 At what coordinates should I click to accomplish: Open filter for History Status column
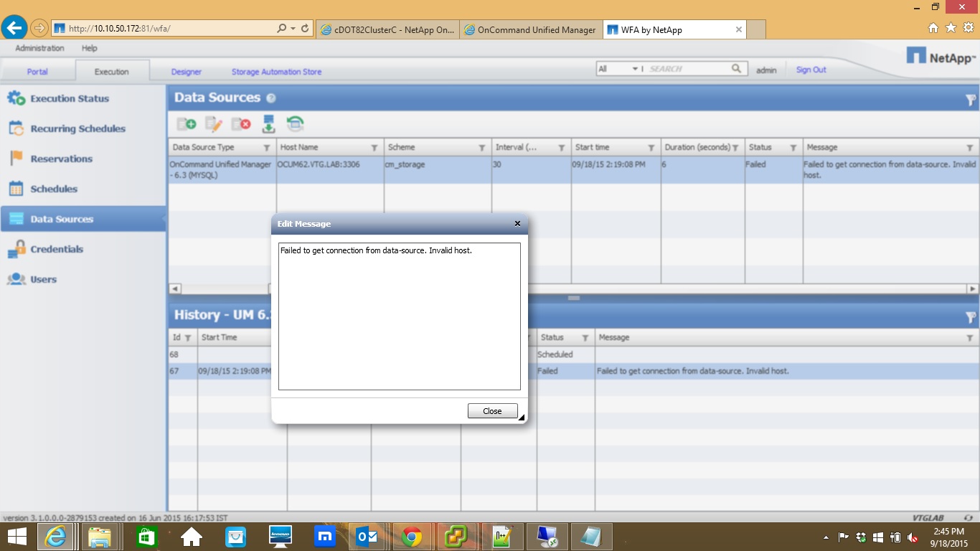click(x=585, y=338)
